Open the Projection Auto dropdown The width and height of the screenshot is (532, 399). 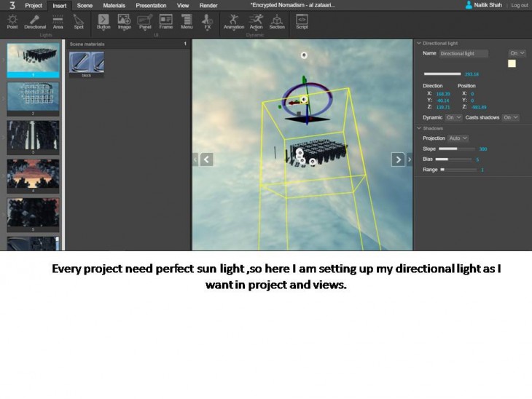(458, 138)
